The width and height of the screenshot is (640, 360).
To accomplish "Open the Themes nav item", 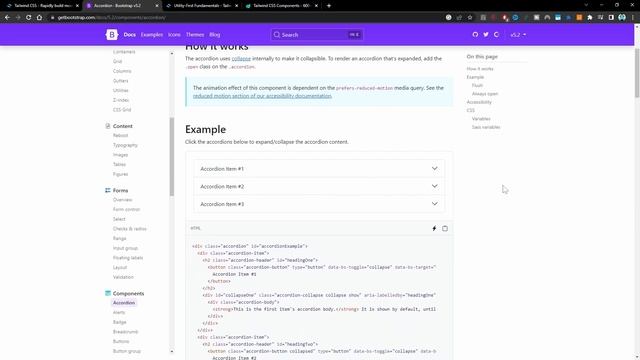I will point(195,35).
